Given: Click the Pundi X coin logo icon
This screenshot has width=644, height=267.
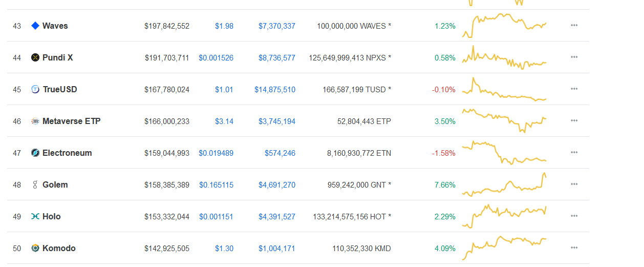Looking at the screenshot, I should coord(35,57).
